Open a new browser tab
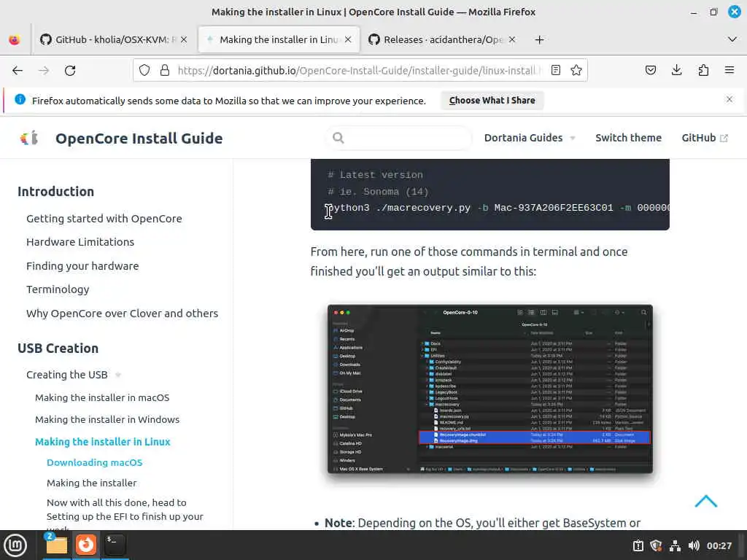This screenshot has height=560, width=747. (x=539, y=40)
